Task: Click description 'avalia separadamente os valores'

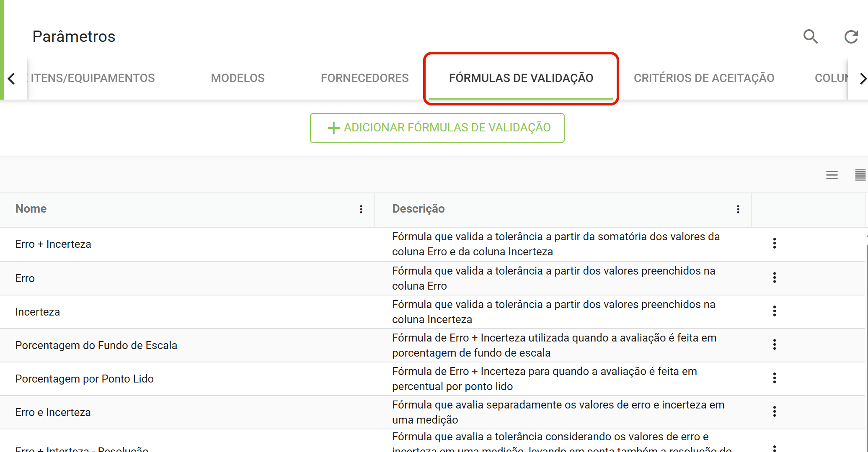Action: click(558, 412)
